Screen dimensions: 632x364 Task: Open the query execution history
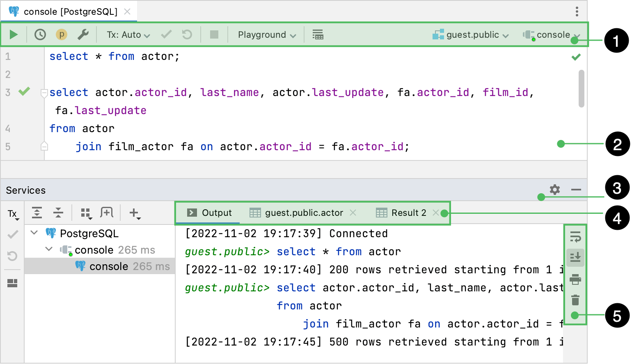click(x=40, y=34)
